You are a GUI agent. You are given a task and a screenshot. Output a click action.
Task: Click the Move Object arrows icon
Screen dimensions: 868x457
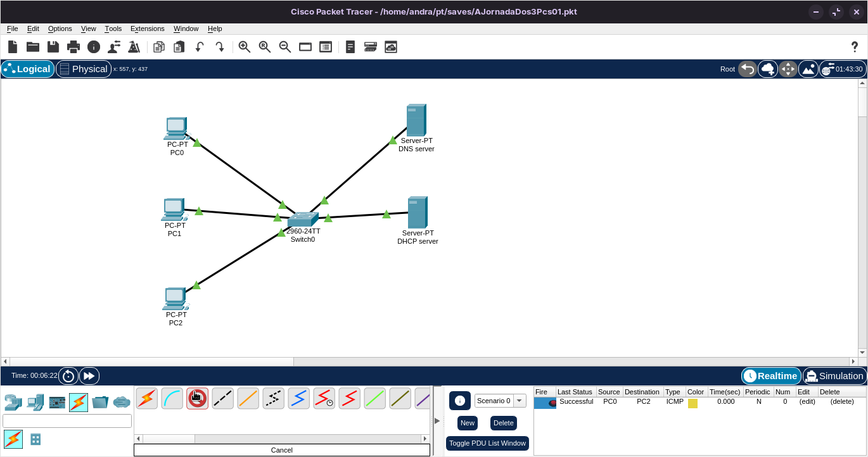pyautogui.click(x=788, y=69)
